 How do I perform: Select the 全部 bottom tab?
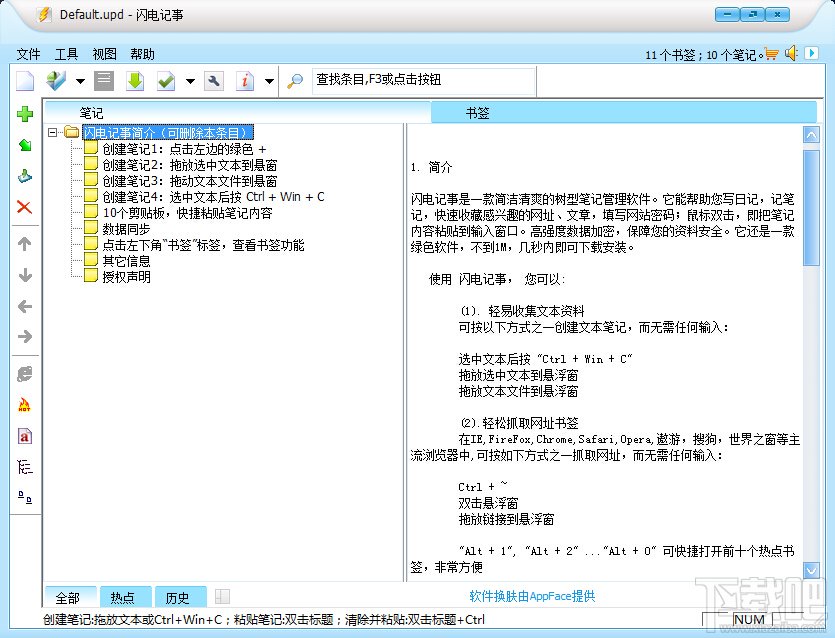tap(70, 597)
